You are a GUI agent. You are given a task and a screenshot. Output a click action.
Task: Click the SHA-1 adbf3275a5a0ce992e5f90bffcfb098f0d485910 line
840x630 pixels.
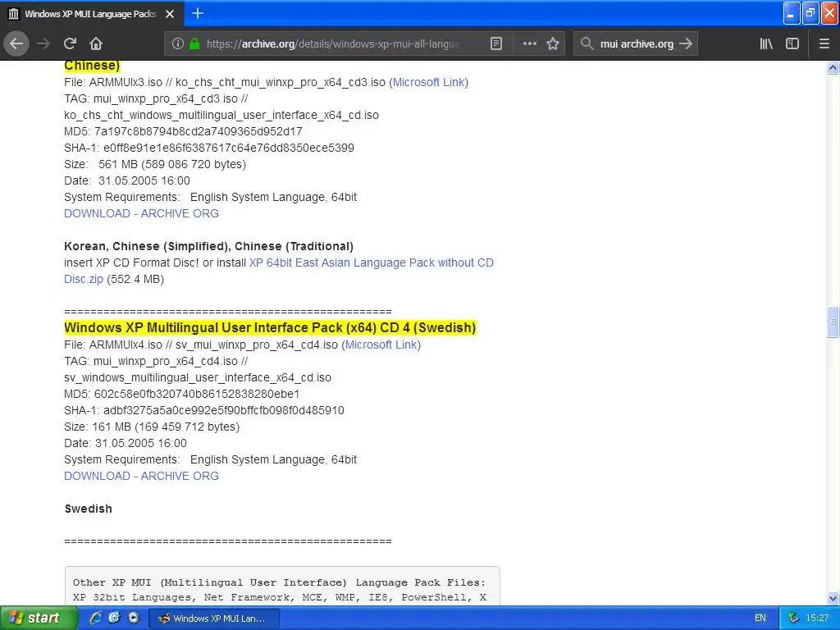[204, 411]
